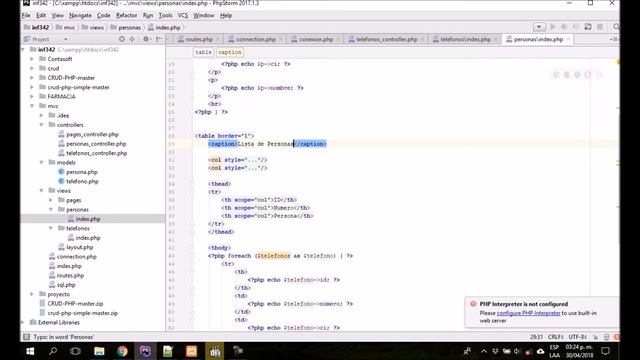The image size is (640, 360).
Task: Expand the CRUD-PHP-master folder
Action: 32,78
